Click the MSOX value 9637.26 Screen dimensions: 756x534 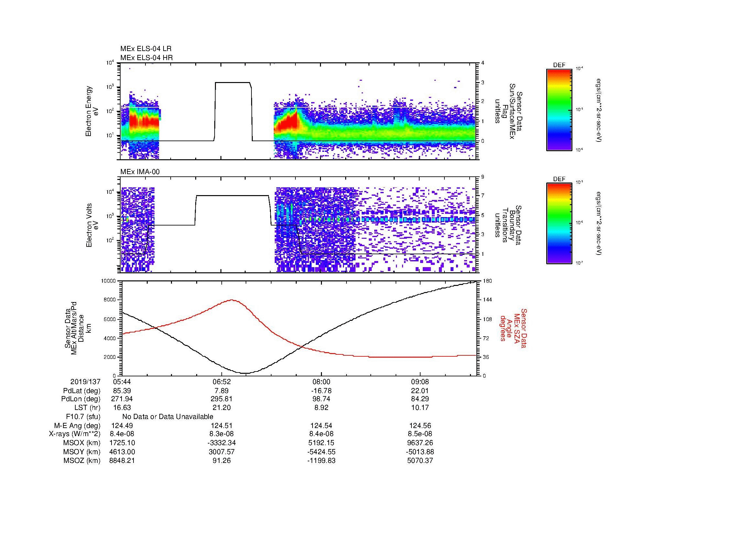coord(420,443)
